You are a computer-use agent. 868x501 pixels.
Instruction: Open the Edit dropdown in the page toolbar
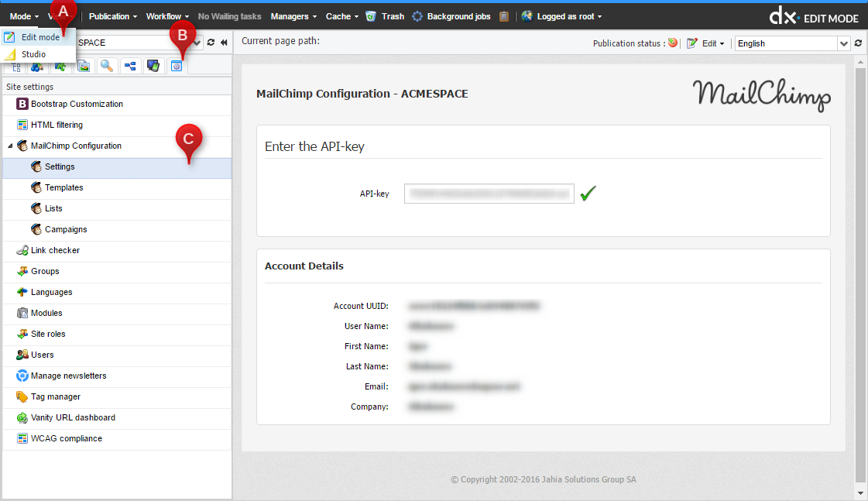[706, 43]
